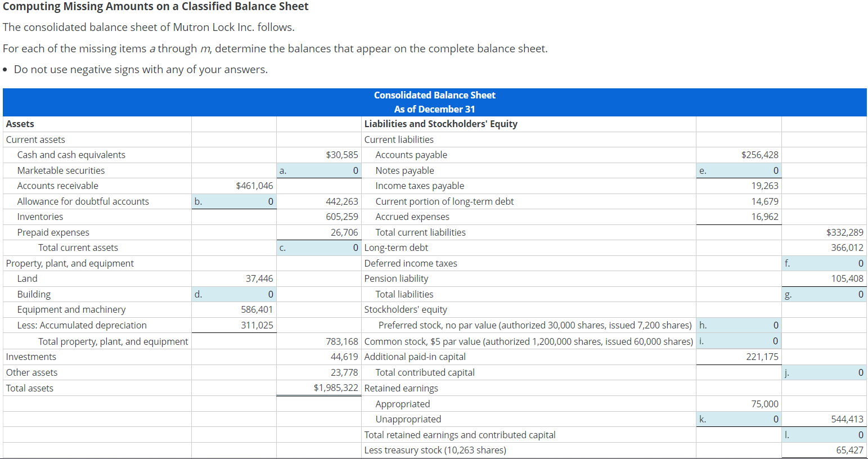Screen dimensions: 868x459
Task: Select input cell j for Total contributed capital
Action: click(824, 372)
